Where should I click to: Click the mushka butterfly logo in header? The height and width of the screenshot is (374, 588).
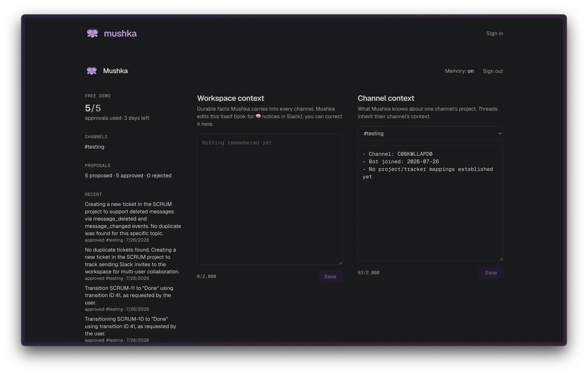92,33
